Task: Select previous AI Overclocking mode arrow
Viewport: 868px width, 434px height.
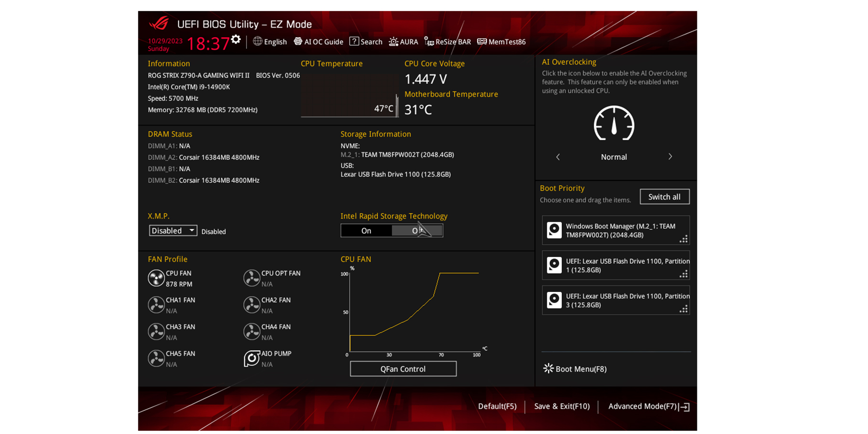Action: tap(558, 157)
